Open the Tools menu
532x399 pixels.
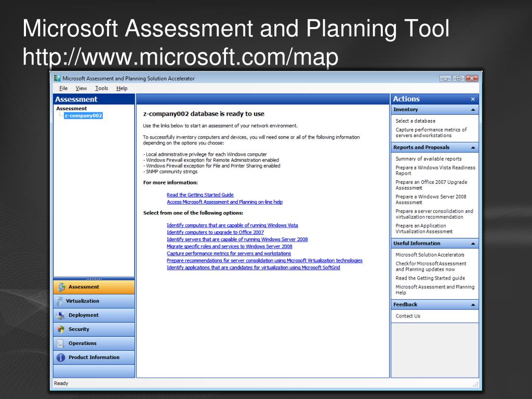pyautogui.click(x=101, y=88)
